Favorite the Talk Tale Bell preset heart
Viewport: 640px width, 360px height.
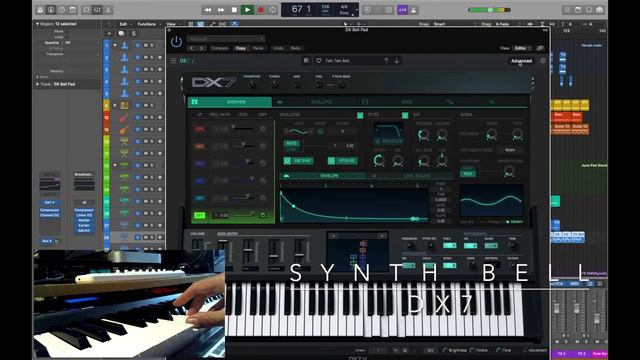(x=319, y=61)
